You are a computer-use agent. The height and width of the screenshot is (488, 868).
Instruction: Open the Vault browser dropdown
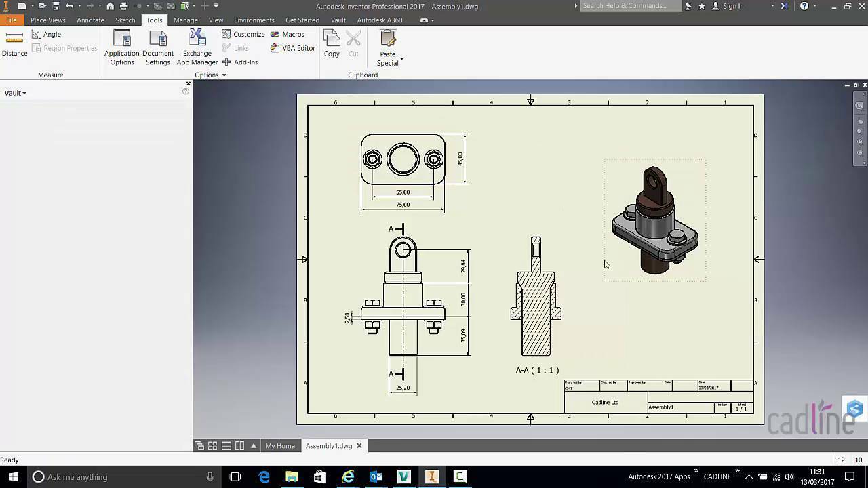coord(16,93)
